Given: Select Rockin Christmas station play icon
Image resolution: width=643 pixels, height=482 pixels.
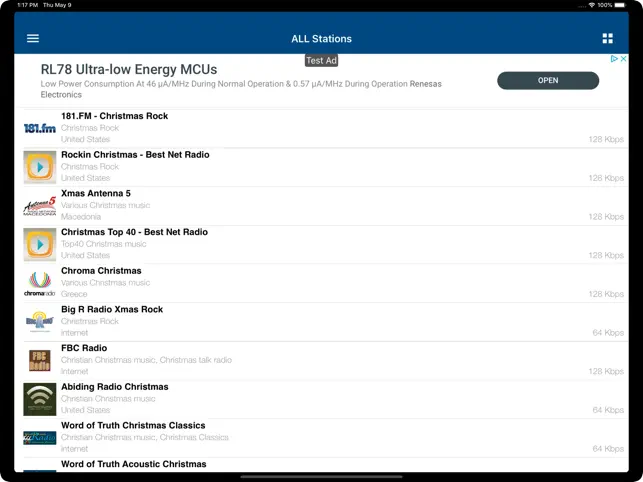Looking at the screenshot, I should (39, 167).
